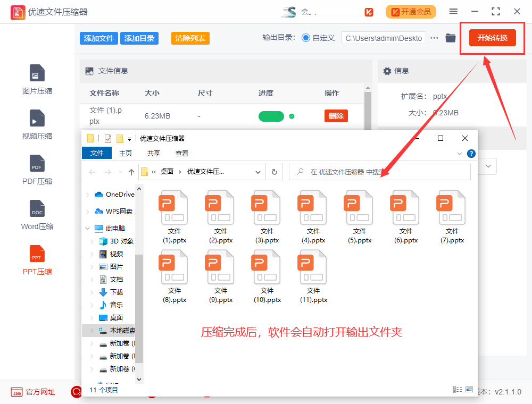Open the 文件 tab in explorer
Viewport: 532px width, 404px height.
(x=97, y=153)
